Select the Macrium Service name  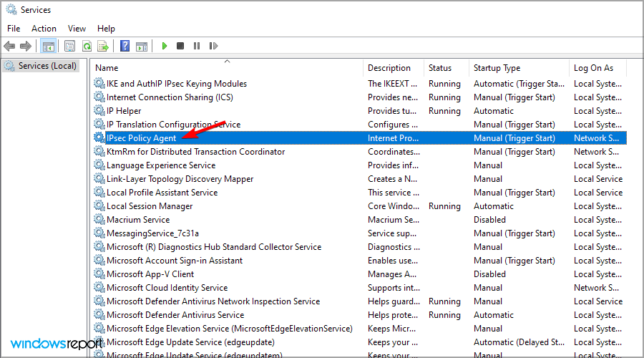coord(138,220)
